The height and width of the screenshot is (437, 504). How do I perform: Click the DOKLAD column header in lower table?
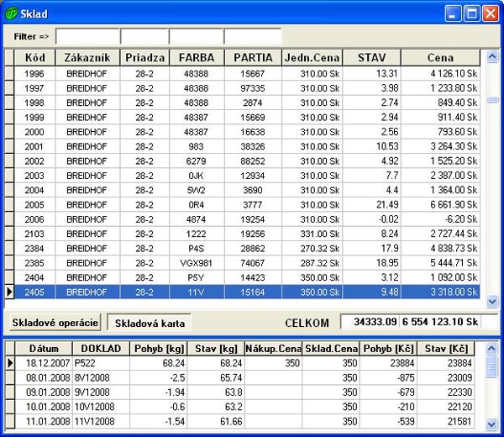point(99,349)
